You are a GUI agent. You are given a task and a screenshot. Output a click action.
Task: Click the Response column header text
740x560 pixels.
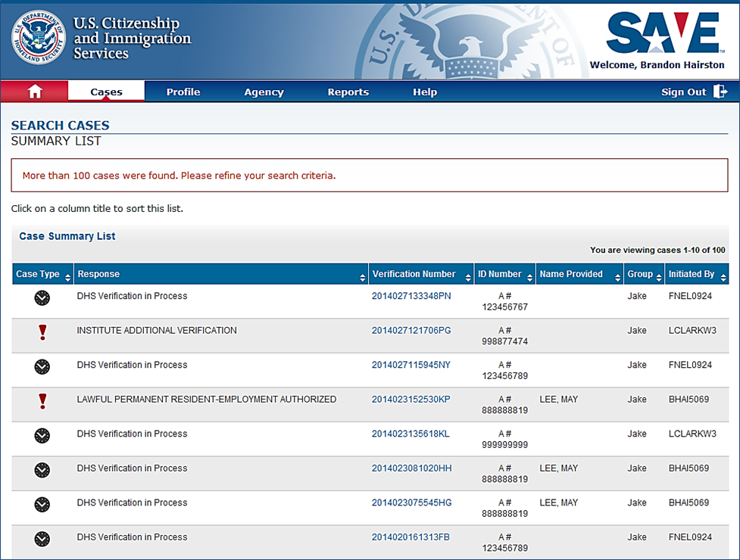[x=98, y=274]
